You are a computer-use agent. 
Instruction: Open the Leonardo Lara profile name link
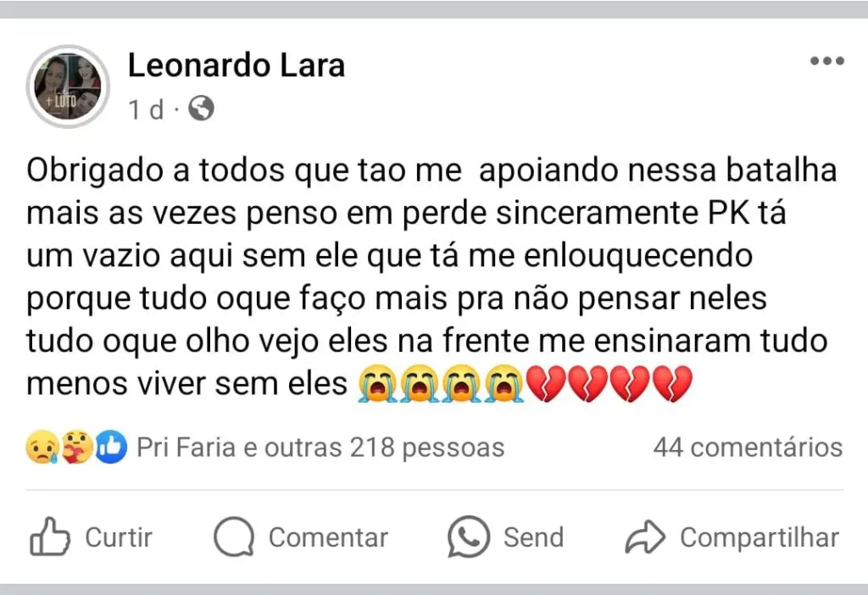(x=236, y=65)
